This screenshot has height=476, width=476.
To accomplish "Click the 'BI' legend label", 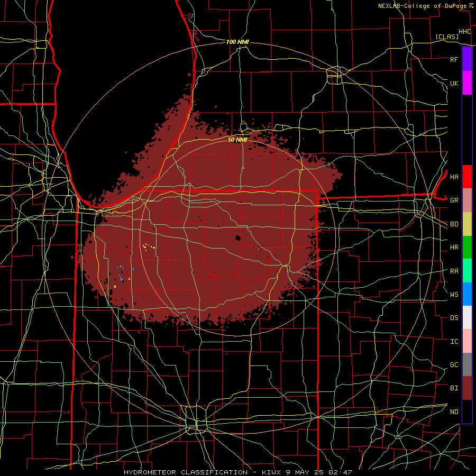I will pyautogui.click(x=454, y=388).
